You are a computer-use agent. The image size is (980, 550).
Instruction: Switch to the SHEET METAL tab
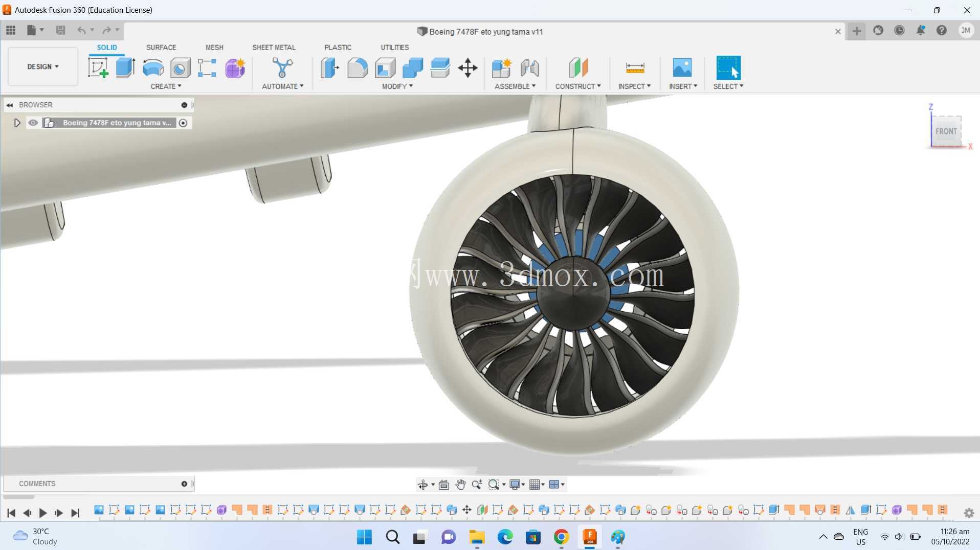tap(274, 48)
